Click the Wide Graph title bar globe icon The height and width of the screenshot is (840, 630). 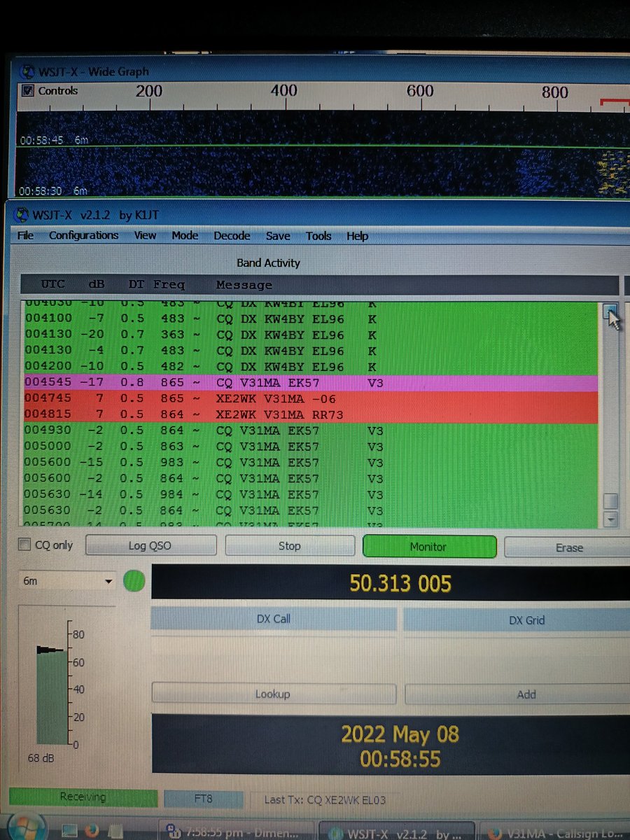click(x=28, y=71)
